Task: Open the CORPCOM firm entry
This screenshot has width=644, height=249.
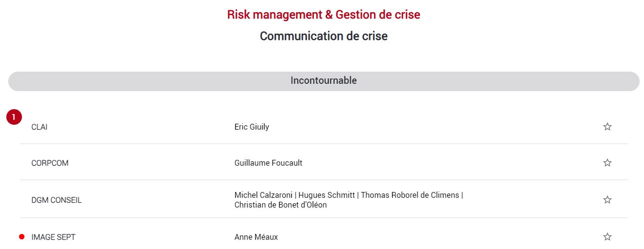Action: (x=50, y=163)
